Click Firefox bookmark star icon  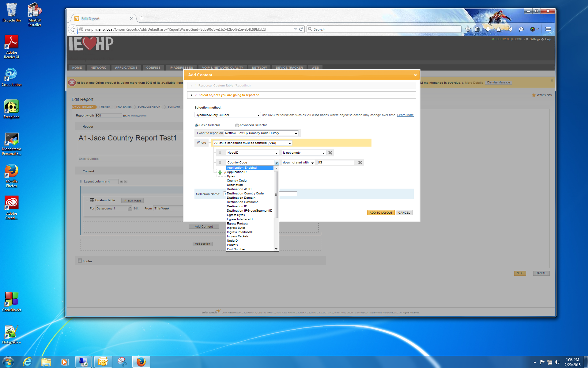(x=468, y=29)
